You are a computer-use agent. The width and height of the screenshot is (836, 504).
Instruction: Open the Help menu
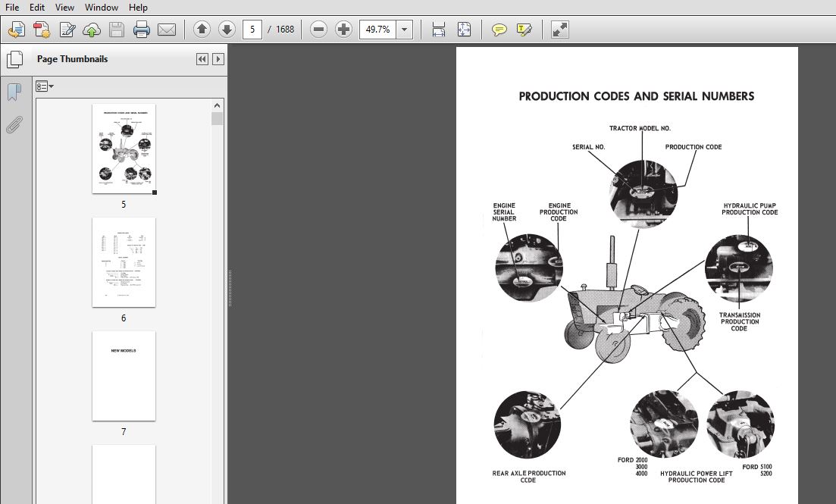[x=138, y=8]
